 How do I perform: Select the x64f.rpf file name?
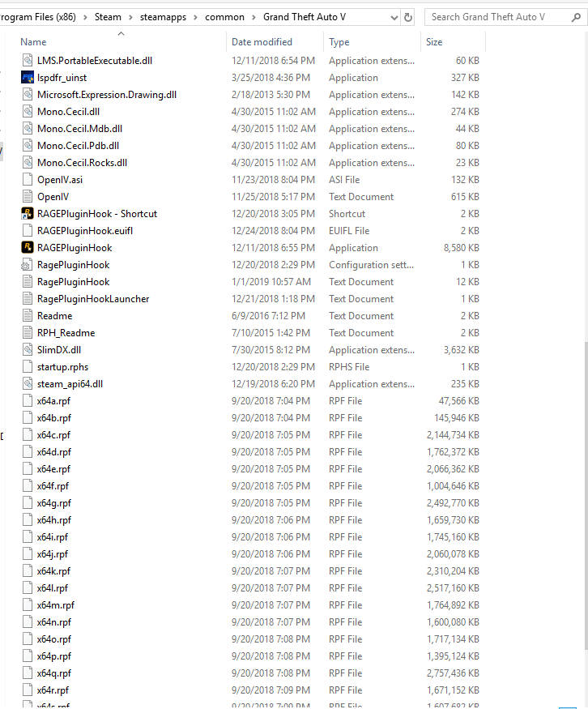pos(53,486)
